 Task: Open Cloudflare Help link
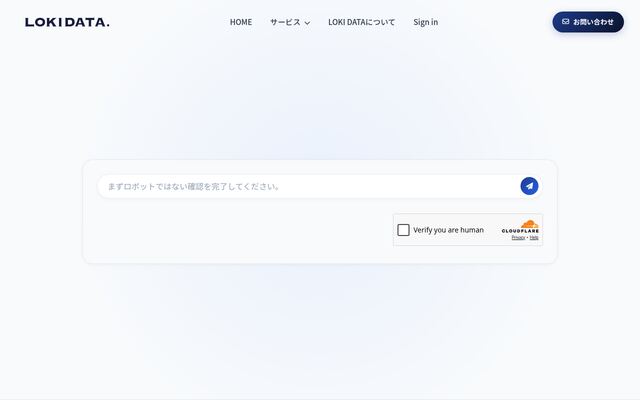click(x=534, y=238)
